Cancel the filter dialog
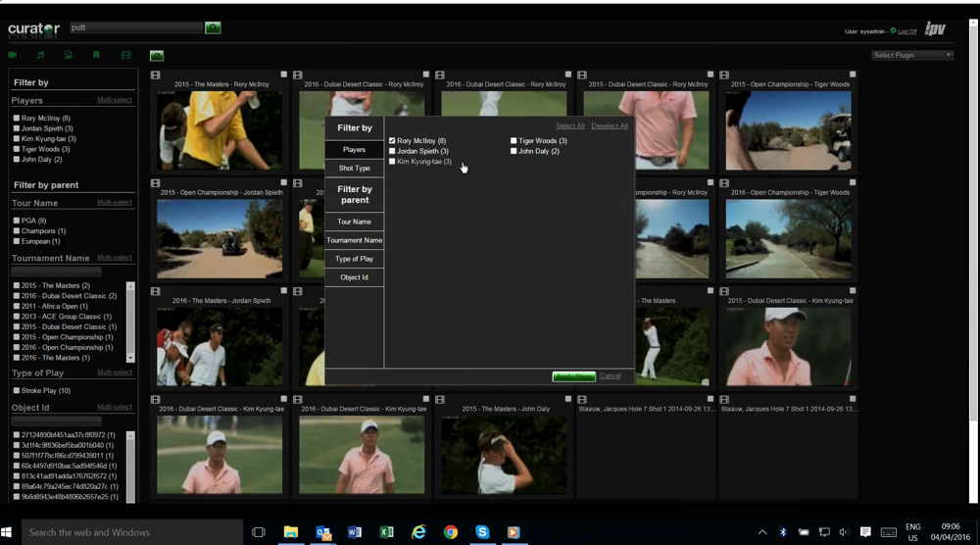This screenshot has width=980, height=545. [x=610, y=376]
